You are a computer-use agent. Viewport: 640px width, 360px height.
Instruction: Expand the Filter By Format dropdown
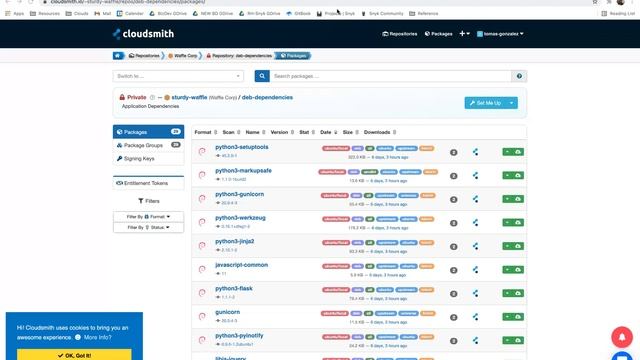[149, 217]
